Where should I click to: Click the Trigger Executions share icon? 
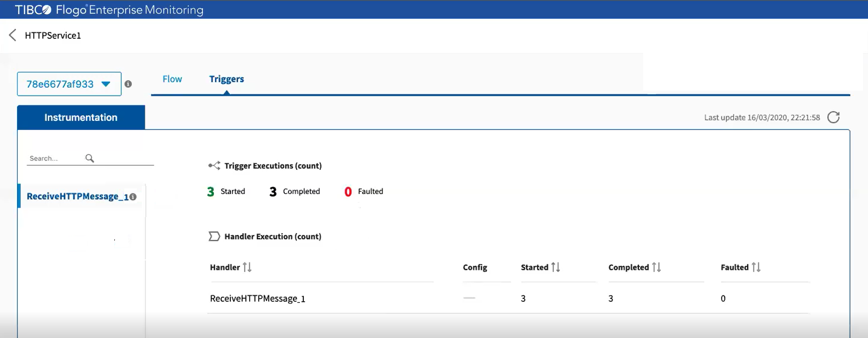point(214,165)
